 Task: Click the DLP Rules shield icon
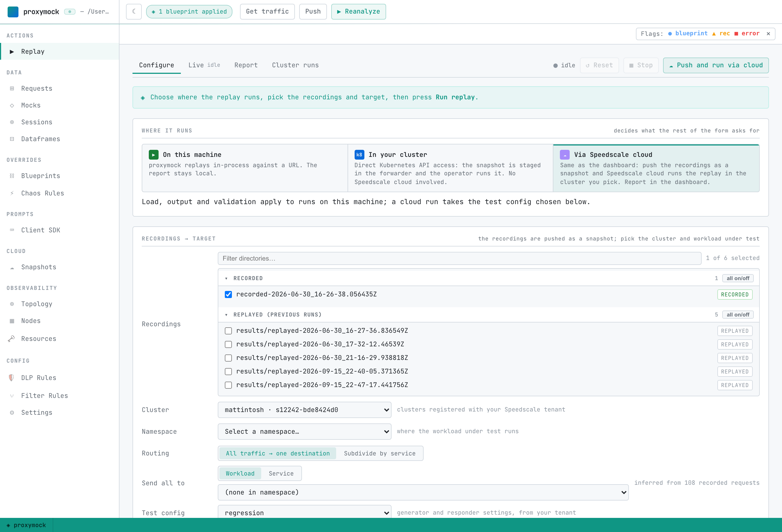[11, 378]
